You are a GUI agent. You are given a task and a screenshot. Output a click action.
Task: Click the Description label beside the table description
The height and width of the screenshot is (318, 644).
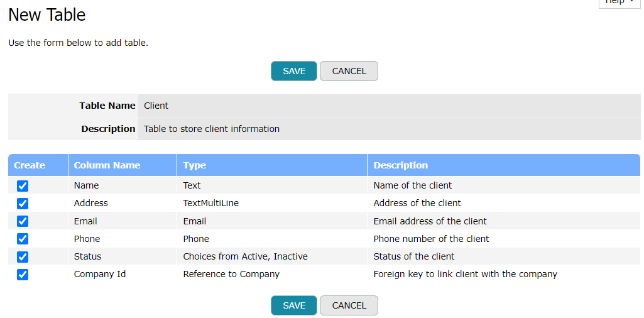(108, 129)
